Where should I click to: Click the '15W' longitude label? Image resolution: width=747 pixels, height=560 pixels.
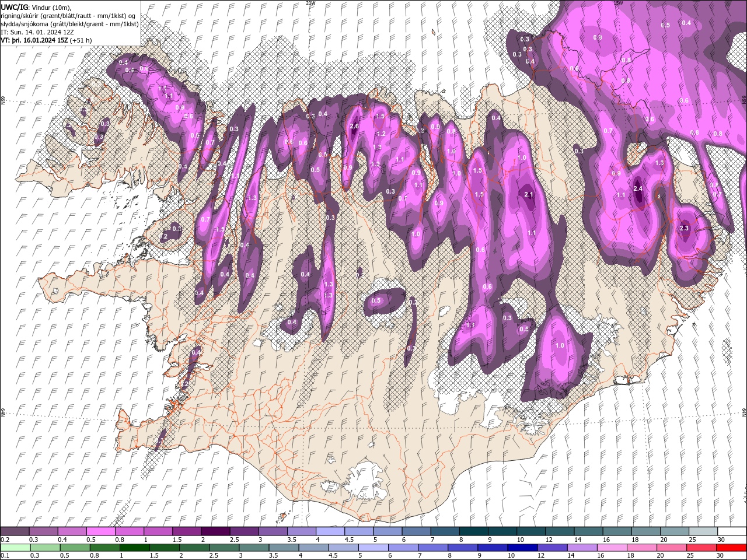pyautogui.click(x=618, y=3)
